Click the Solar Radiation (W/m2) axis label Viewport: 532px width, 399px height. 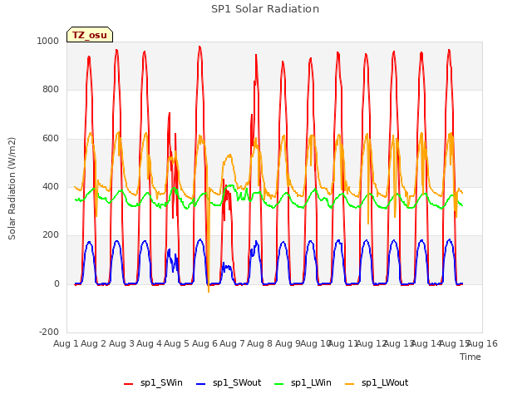[12, 189]
